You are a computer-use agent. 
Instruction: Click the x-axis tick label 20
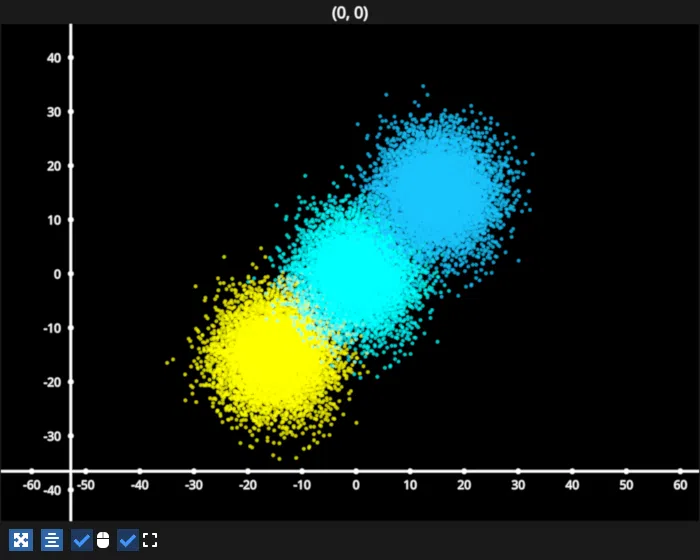pyautogui.click(x=464, y=485)
